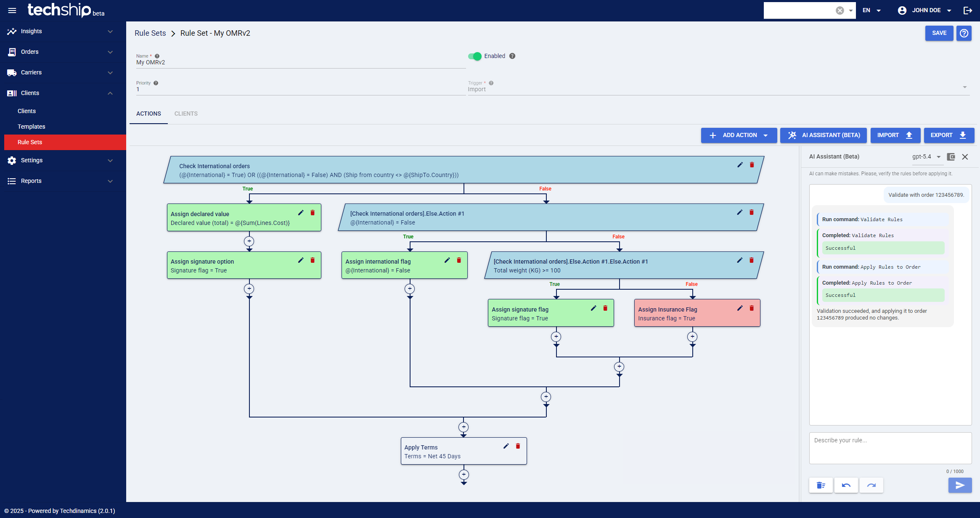Viewport: 980px width, 518px height.
Task: Dock or pop out AI Assistant panel
Action: 951,157
